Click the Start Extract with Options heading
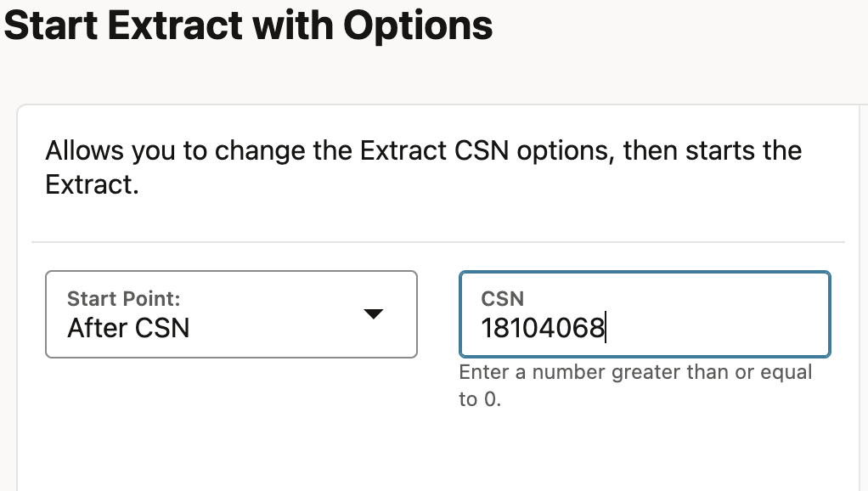868x491 pixels. tap(246, 25)
